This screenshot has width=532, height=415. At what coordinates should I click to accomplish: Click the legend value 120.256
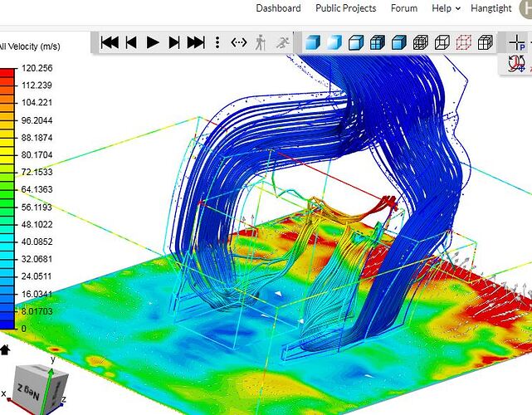[37, 68]
